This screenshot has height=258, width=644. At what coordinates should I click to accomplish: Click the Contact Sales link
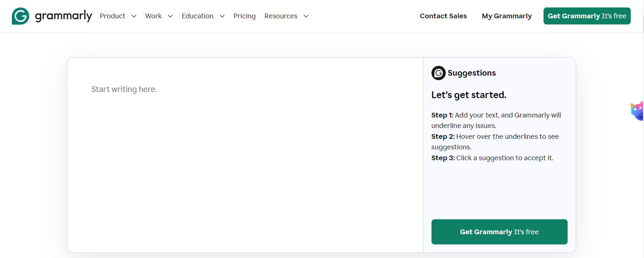click(x=443, y=16)
